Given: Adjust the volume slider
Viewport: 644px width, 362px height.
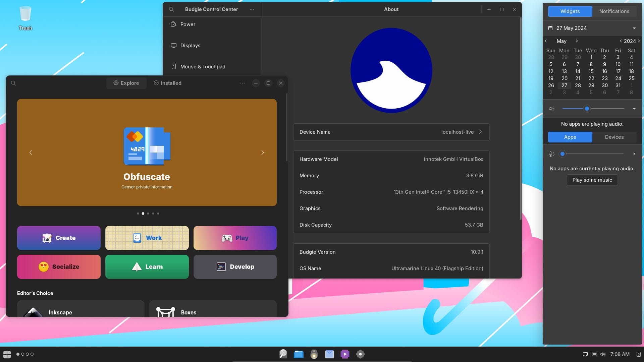Looking at the screenshot, I should click(x=587, y=108).
